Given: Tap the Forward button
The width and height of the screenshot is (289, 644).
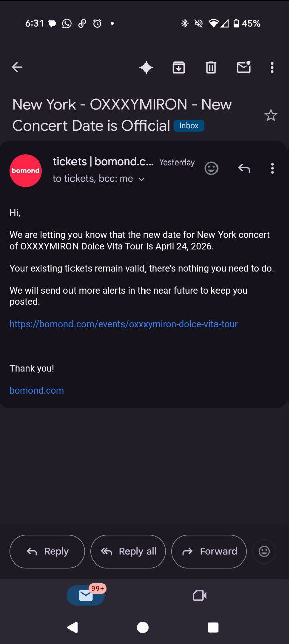Looking at the screenshot, I should [209, 551].
